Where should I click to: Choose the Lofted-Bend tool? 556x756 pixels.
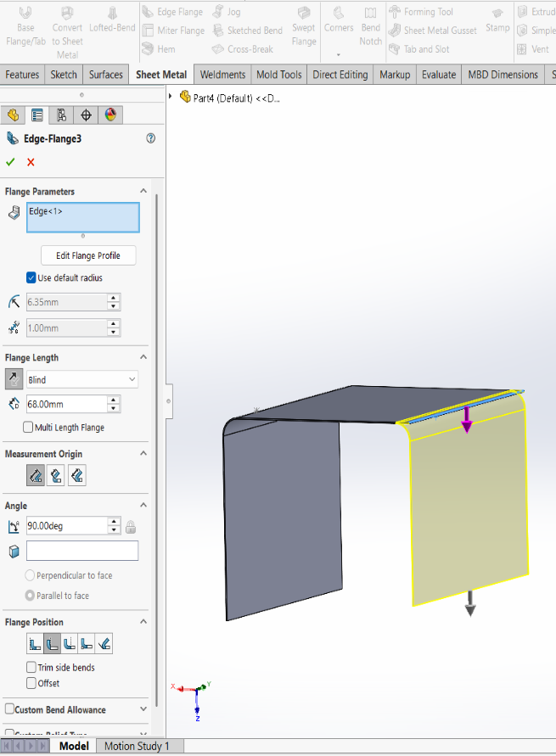pyautogui.click(x=112, y=20)
